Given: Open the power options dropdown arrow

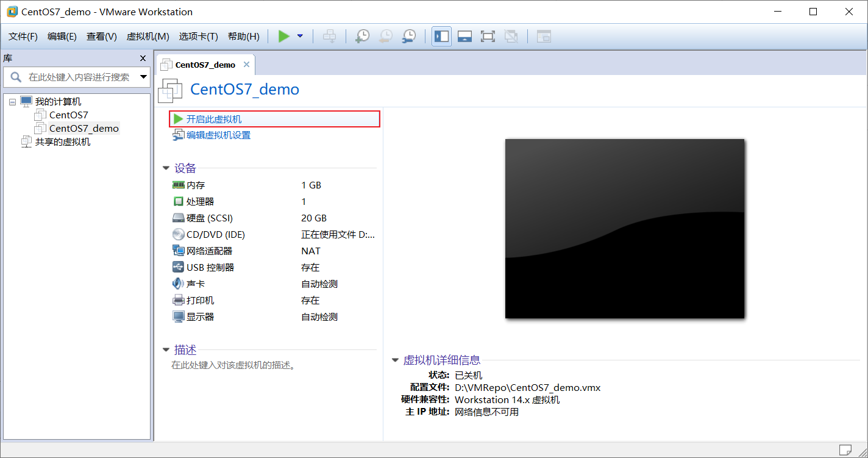Looking at the screenshot, I should [300, 37].
